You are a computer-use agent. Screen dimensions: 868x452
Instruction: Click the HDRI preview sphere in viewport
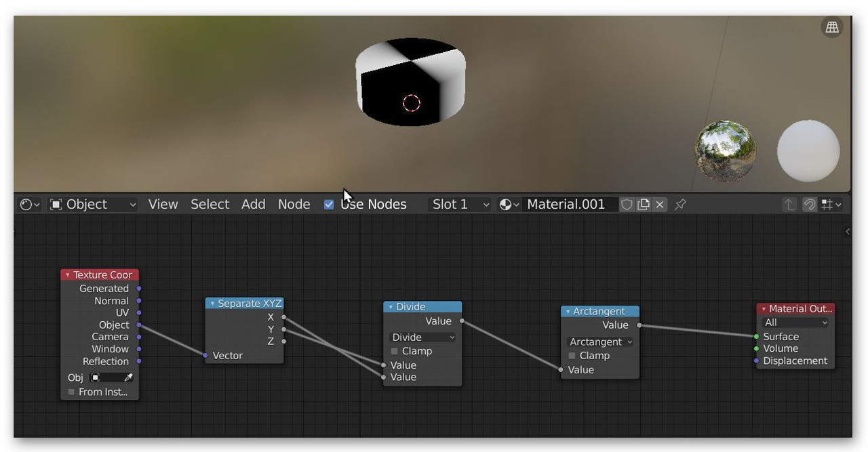click(x=726, y=151)
